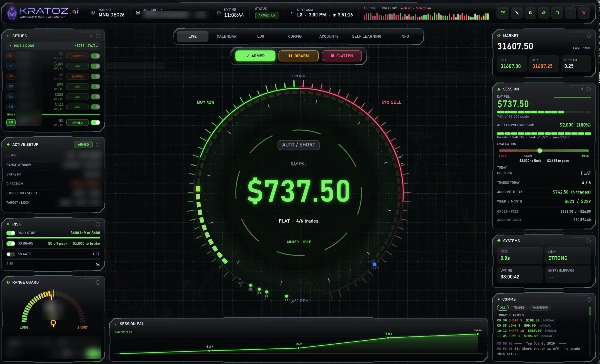Filter Comms by Warnings
Image resolution: width=600 pixels, height=364 pixels.
pyautogui.click(x=540, y=308)
